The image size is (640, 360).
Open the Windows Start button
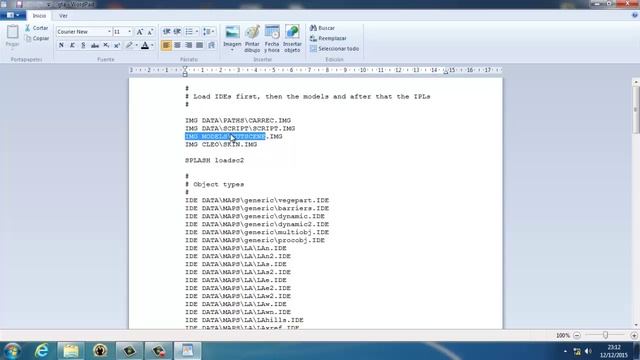[x=12, y=351]
